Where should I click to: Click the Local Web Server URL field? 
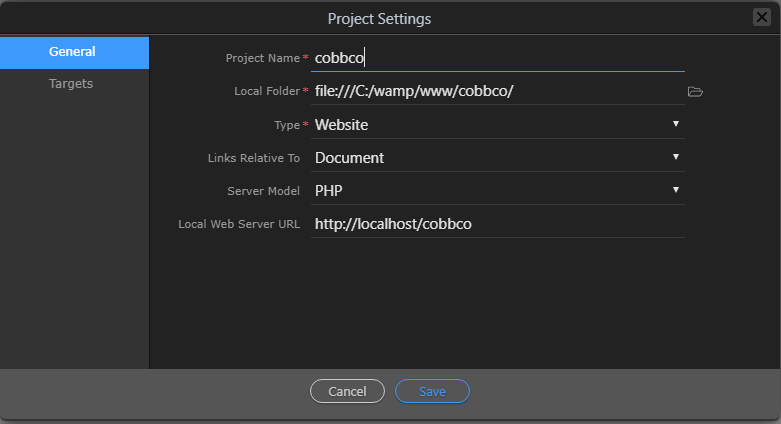pyautogui.click(x=498, y=224)
